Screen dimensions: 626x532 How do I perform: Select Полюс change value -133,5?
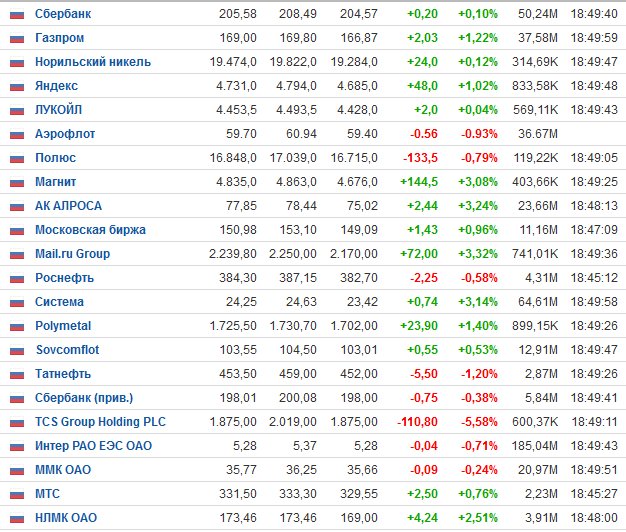pyautogui.click(x=420, y=158)
